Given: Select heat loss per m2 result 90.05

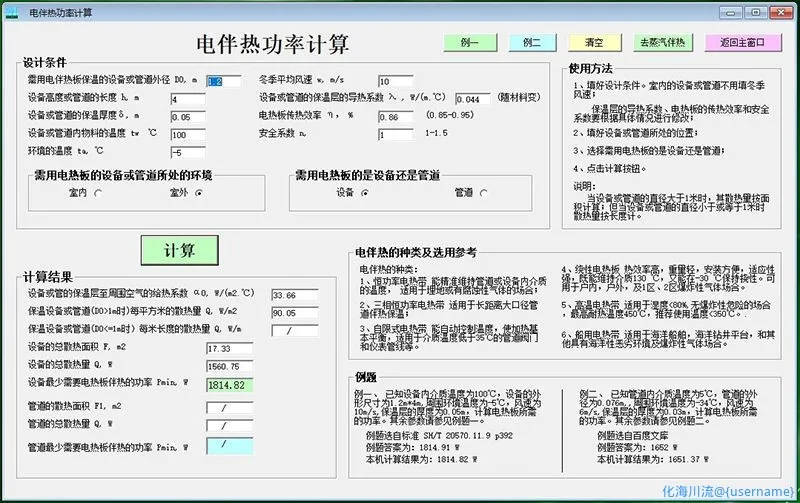Looking at the screenshot, I should coord(295,313).
